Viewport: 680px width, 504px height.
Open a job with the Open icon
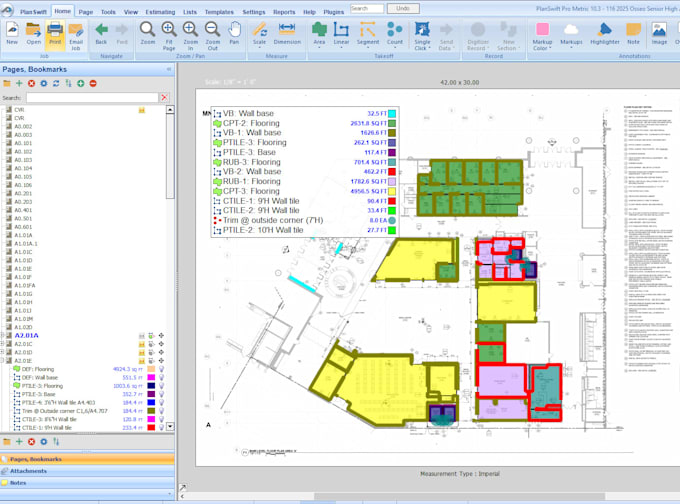pos(33,30)
